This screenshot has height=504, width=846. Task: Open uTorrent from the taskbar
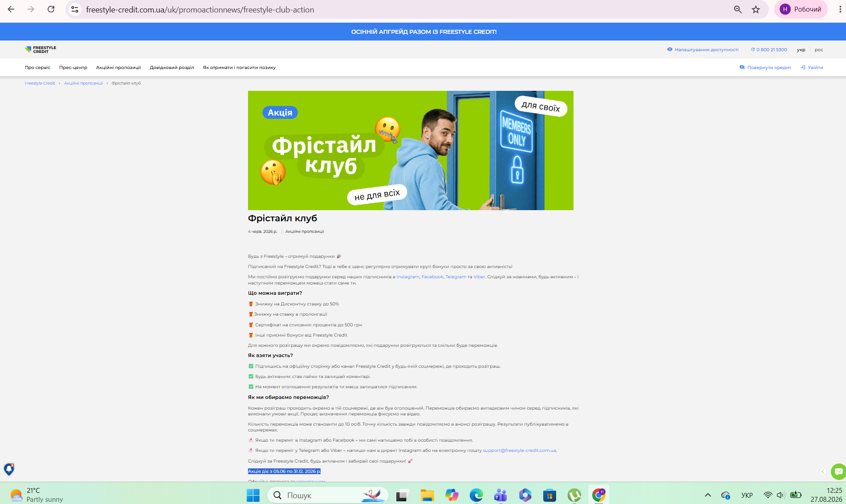(x=574, y=495)
